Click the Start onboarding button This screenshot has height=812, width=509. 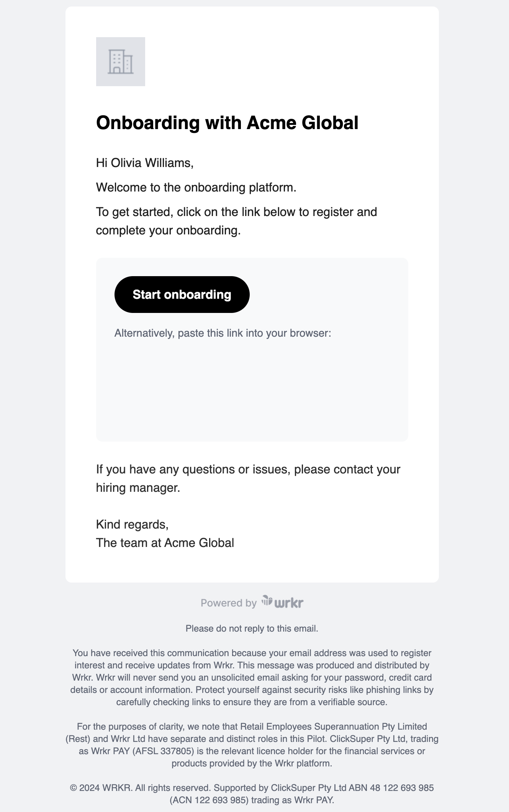(182, 295)
